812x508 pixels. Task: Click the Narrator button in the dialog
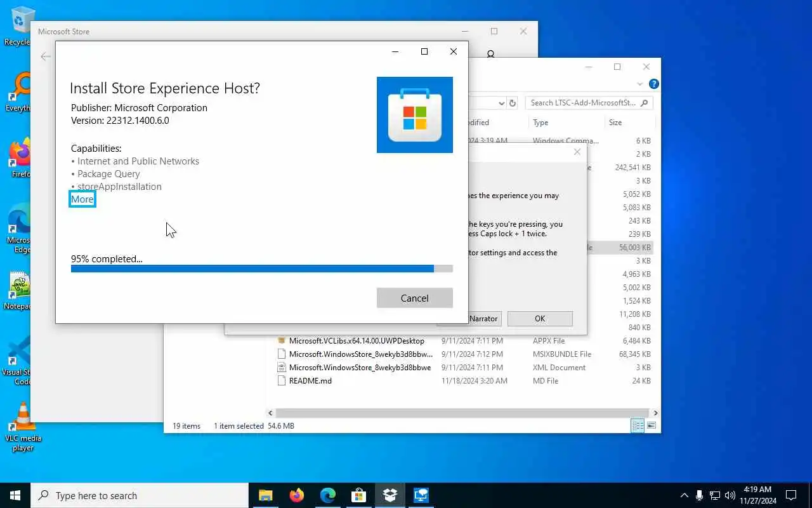(x=483, y=319)
